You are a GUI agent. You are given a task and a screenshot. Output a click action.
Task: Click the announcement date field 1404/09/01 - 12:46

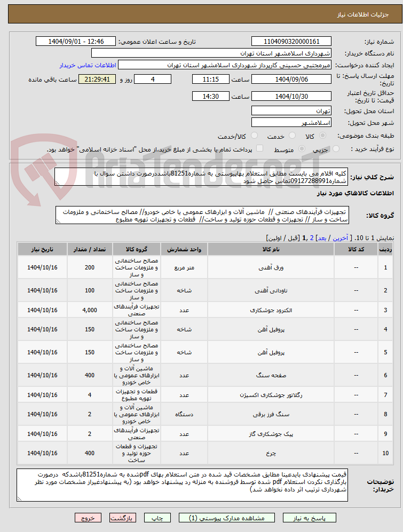pyautogui.click(x=76, y=42)
